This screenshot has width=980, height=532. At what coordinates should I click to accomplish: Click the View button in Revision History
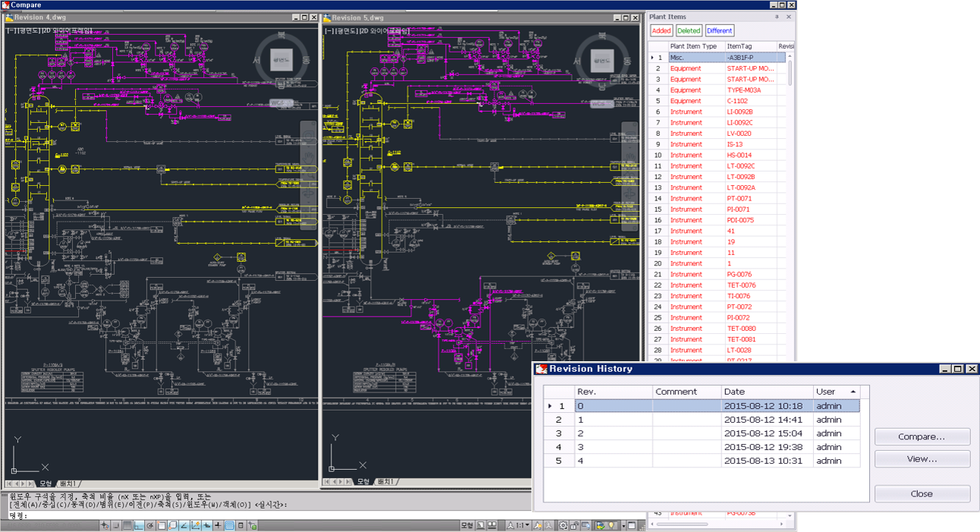pos(922,458)
